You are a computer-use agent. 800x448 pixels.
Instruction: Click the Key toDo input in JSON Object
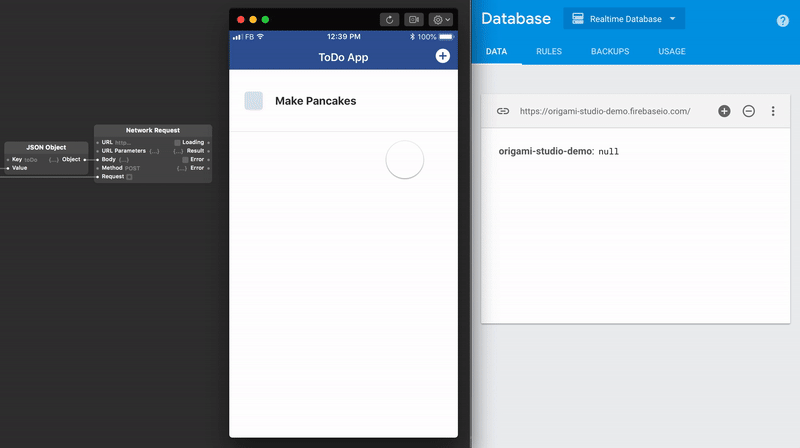point(31,160)
